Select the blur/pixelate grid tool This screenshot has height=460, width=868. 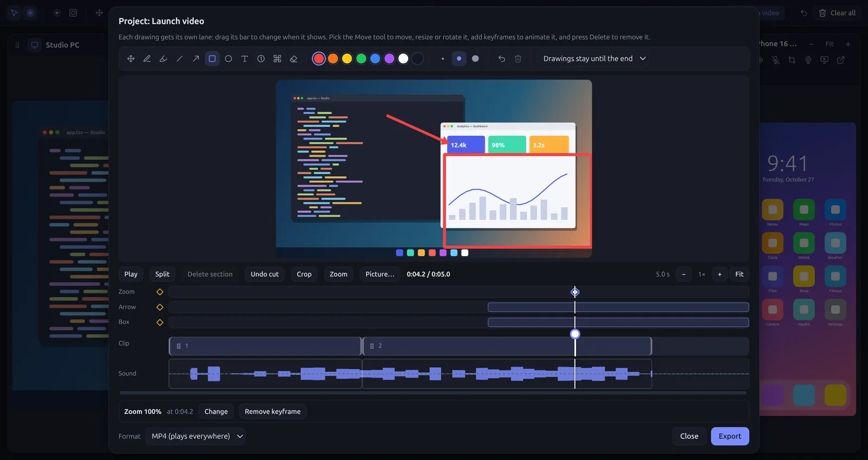277,59
